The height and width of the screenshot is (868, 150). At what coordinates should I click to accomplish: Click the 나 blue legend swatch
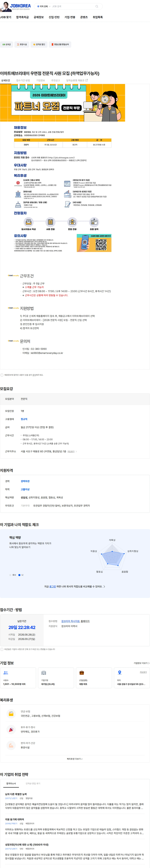point(20,575)
